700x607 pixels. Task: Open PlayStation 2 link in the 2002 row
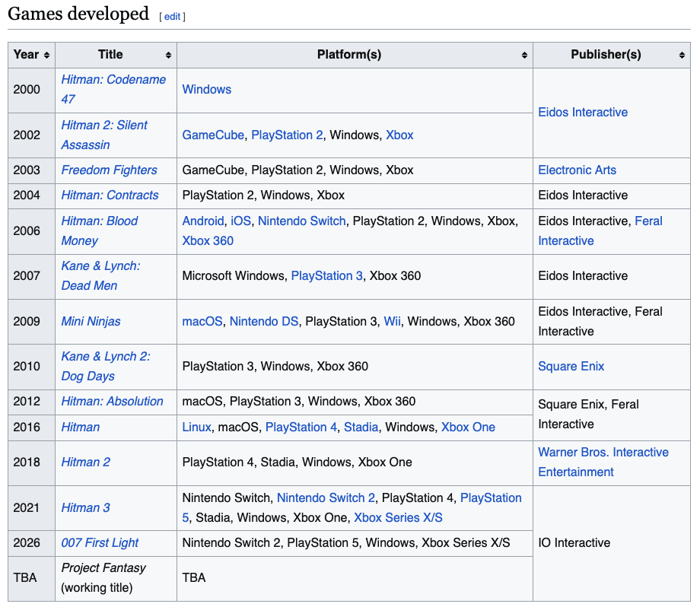(x=287, y=135)
